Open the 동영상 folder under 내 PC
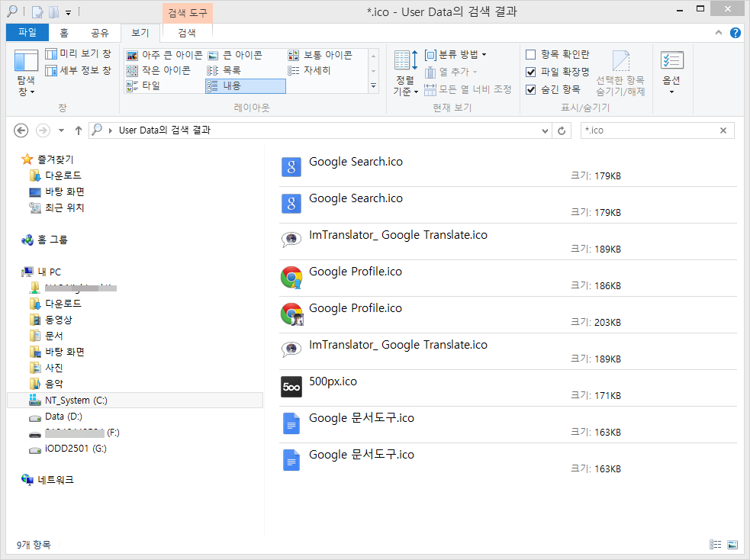 point(50,320)
